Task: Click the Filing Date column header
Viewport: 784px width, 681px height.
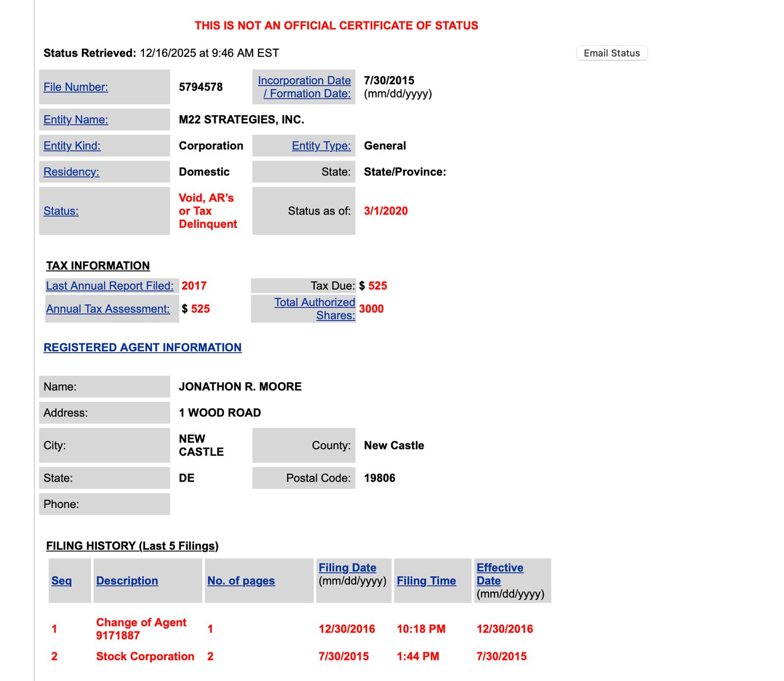Action: coord(347,568)
